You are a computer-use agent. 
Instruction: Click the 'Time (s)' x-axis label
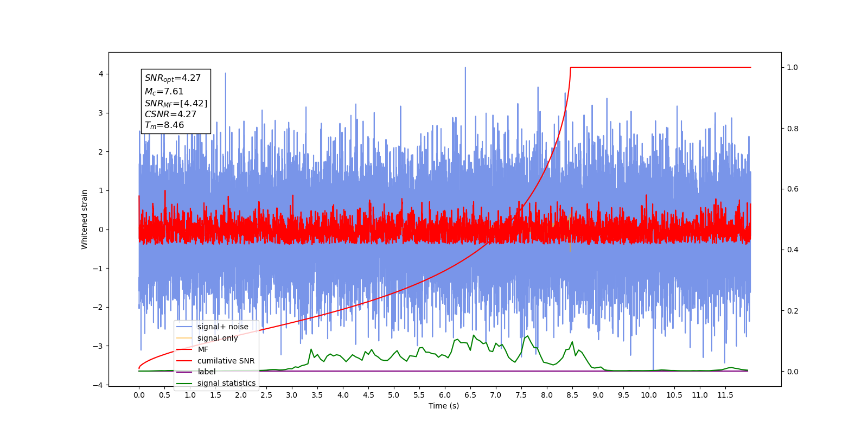point(444,406)
